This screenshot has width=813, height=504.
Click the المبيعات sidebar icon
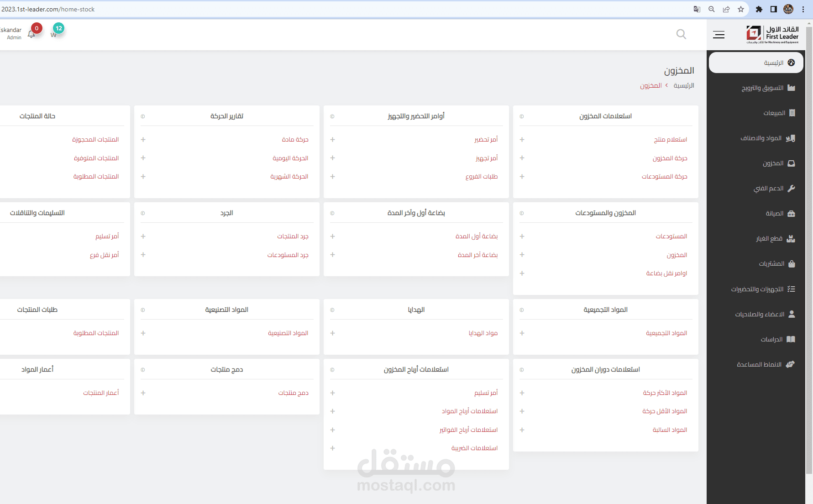792,113
